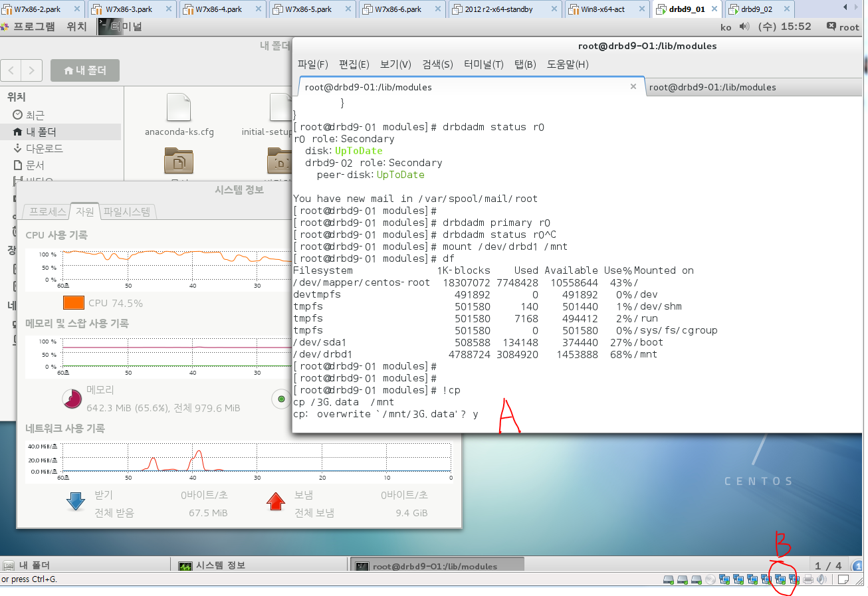Click the volume icon in top bar
The width and height of the screenshot is (868, 596).
click(744, 27)
